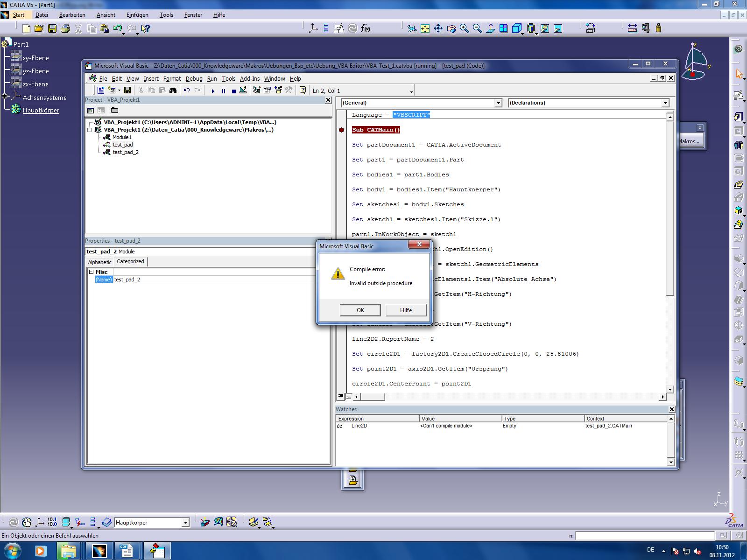
Task: Open the Add-Ins menu in Visual Basic
Action: pos(250,79)
